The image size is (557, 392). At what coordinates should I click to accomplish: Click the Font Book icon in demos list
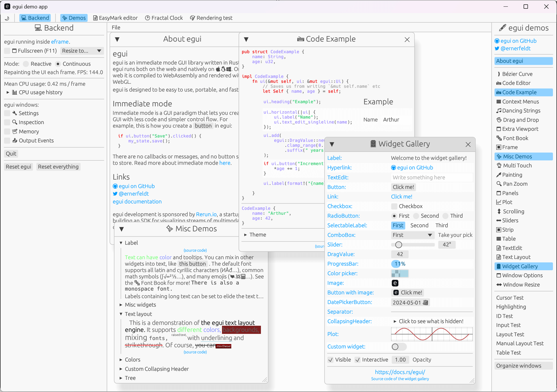pos(499,138)
